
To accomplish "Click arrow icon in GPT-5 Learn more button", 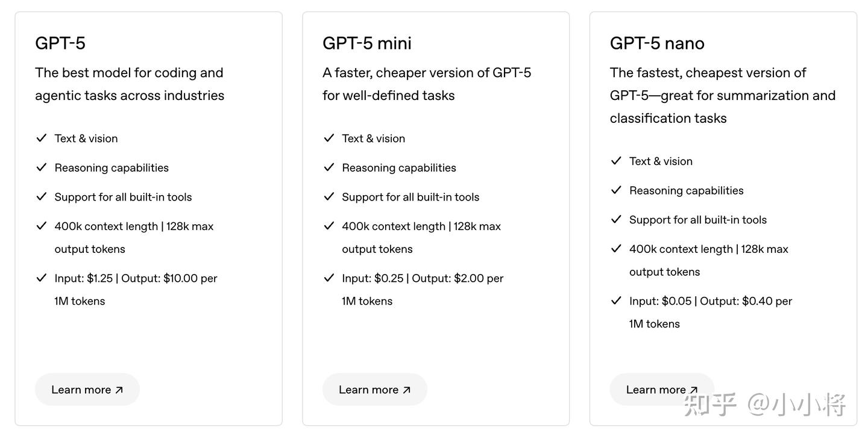I will (x=119, y=390).
